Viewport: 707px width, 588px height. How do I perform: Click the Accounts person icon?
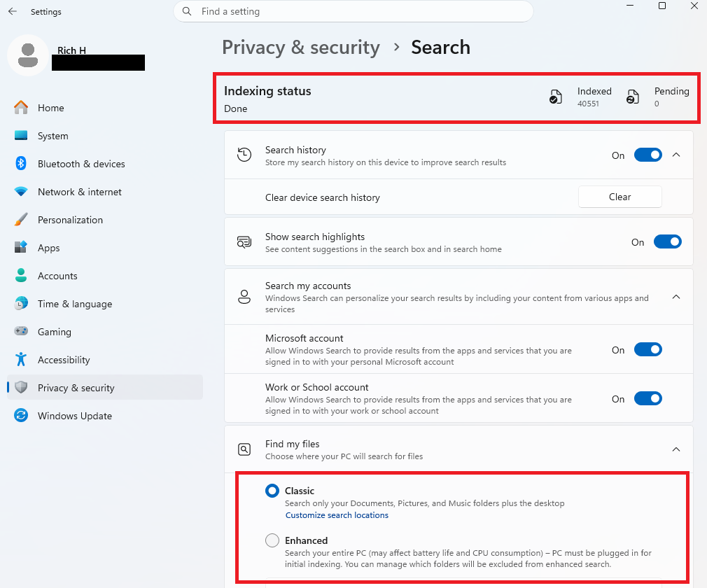coord(21,275)
